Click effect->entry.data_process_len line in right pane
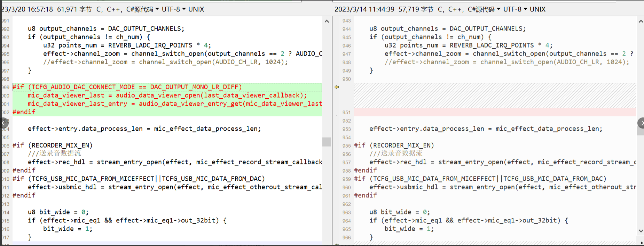The image size is (644, 246). point(486,129)
